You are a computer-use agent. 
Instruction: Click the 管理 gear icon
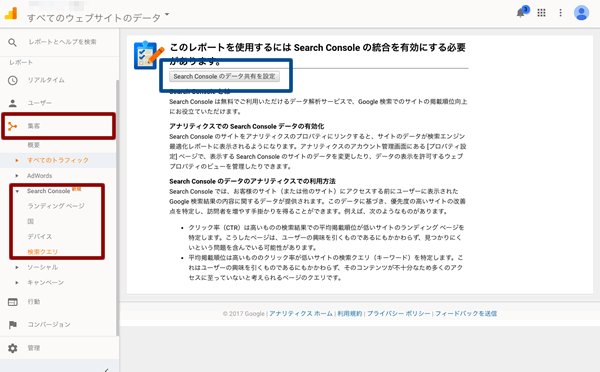[x=13, y=348]
